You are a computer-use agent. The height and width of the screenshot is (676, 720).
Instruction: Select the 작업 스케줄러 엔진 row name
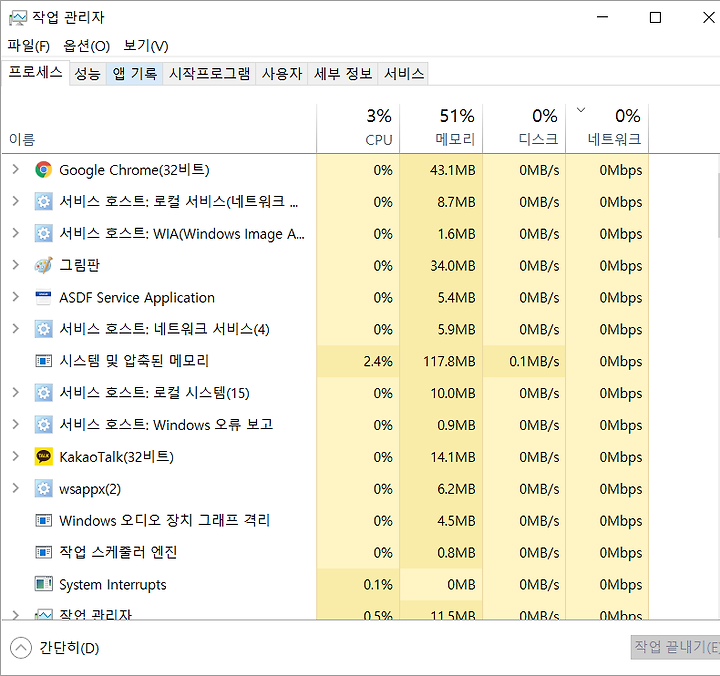pyautogui.click(x=118, y=552)
